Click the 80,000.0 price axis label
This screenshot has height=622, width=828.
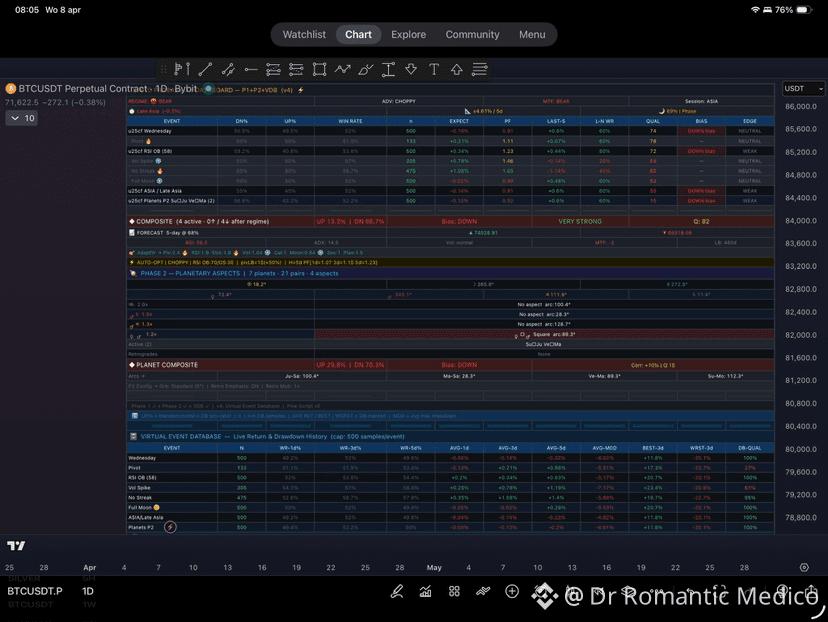(801, 449)
